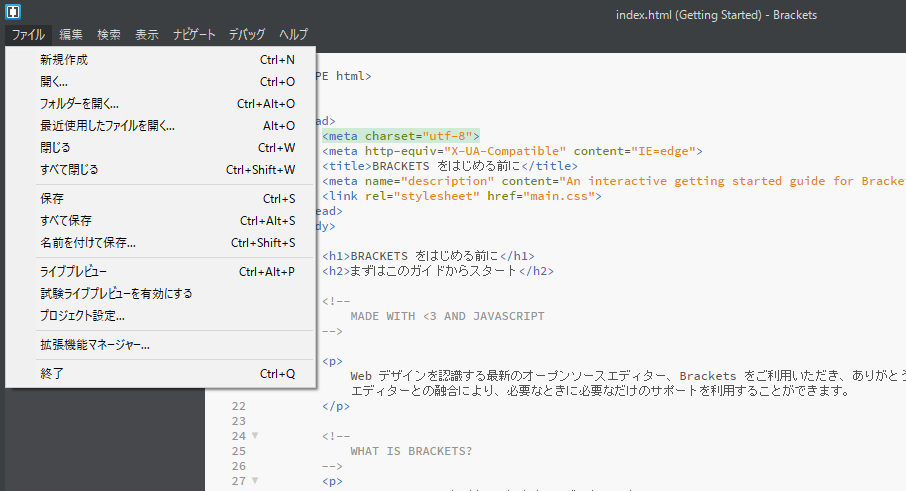Select すべて閉じる menu entry
906x491 pixels.
pyautogui.click(x=161, y=169)
